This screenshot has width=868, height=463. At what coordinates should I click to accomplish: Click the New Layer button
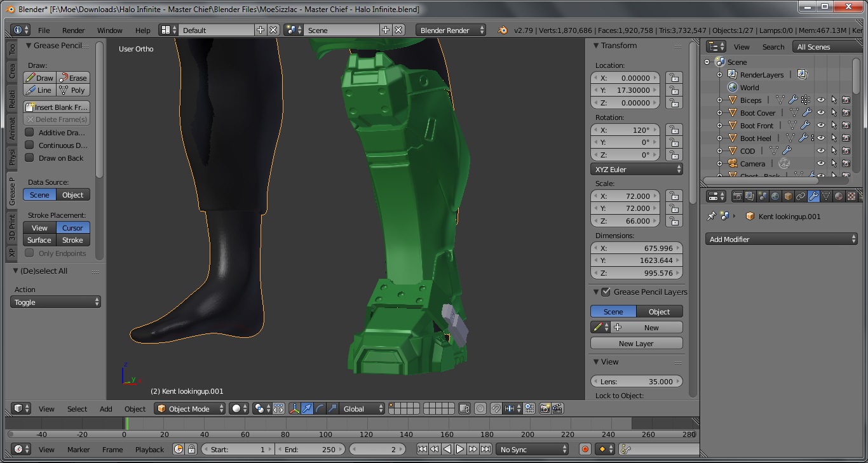636,343
